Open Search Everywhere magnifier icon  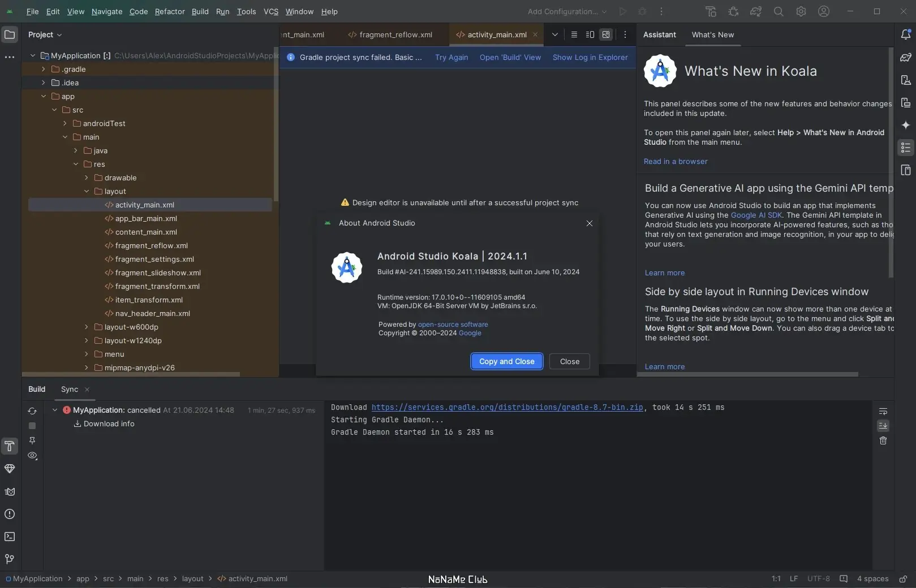(x=779, y=11)
